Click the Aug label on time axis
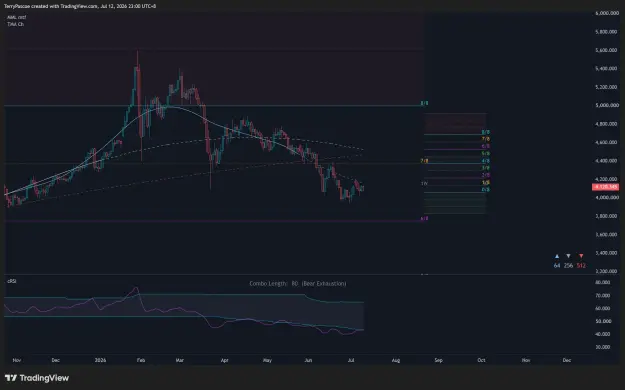 pyautogui.click(x=396, y=360)
